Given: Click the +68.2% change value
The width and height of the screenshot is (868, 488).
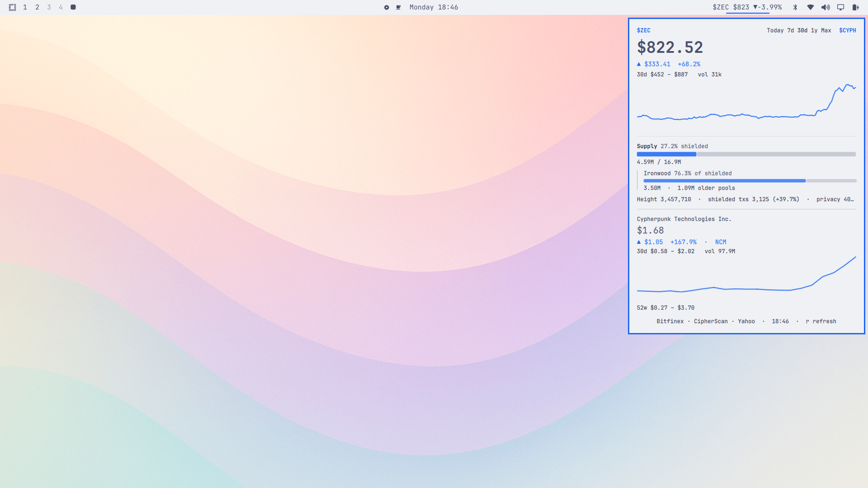Looking at the screenshot, I should [x=689, y=64].
